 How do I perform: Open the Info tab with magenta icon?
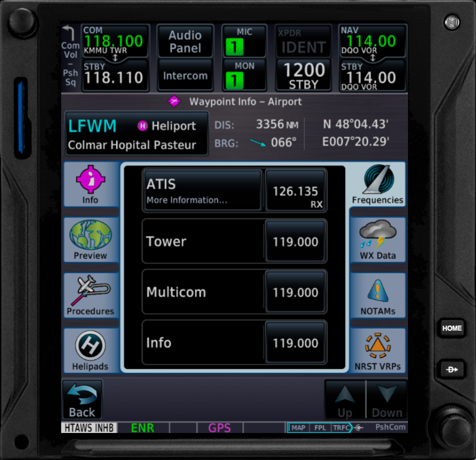[90, 185]
